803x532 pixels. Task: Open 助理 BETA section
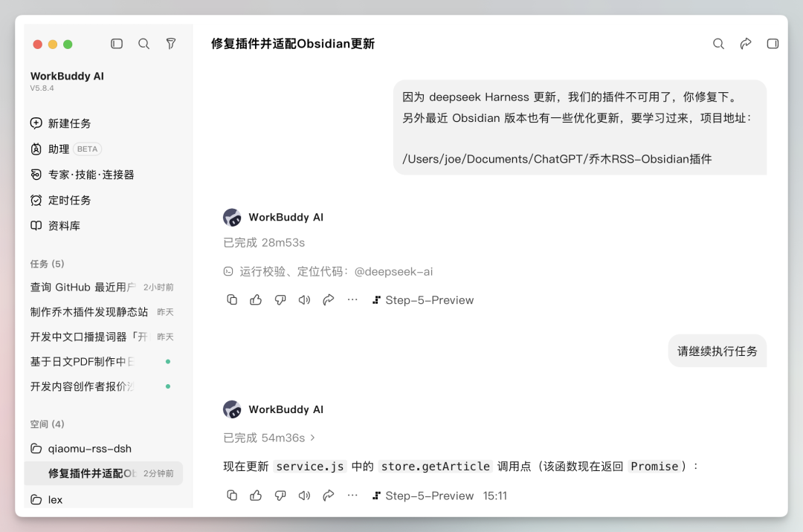tap(65, 149)
